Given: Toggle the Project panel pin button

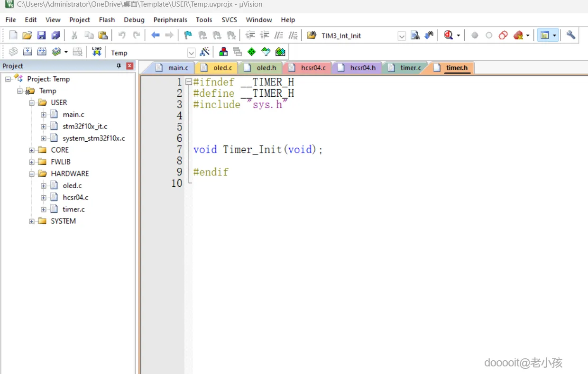Looking at the screenshot, I should click(119, 66).
